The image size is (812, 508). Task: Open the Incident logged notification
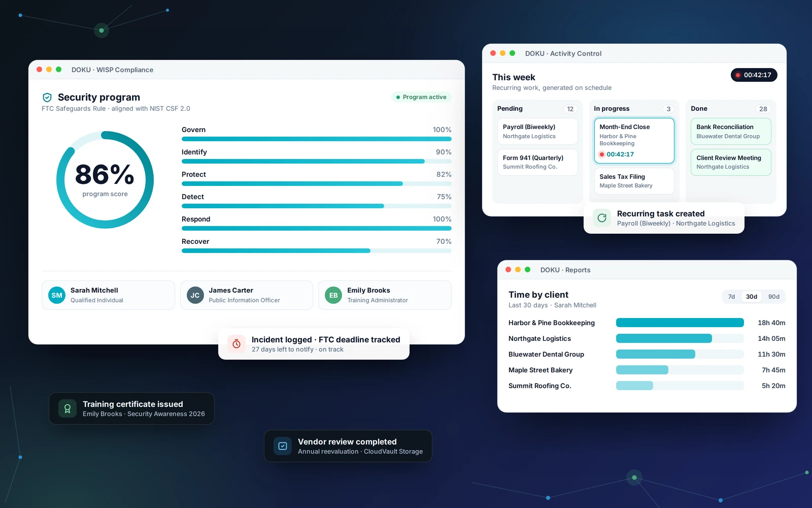coord(314,344)
